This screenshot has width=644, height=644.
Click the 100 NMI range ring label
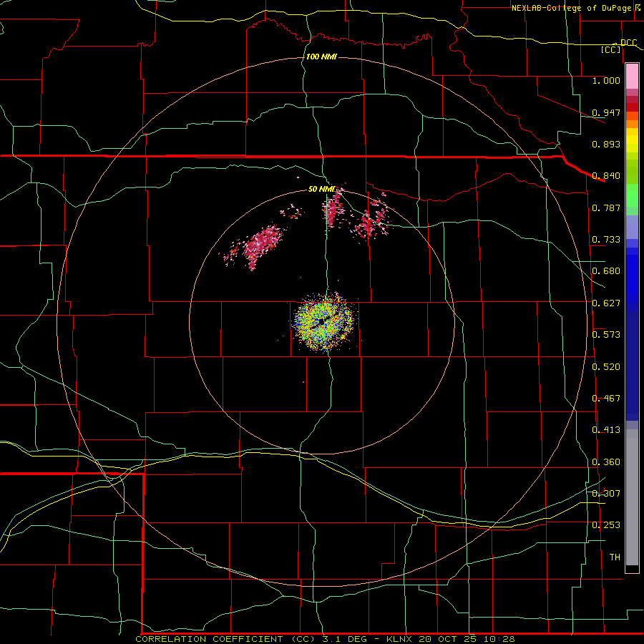[321, 57]
